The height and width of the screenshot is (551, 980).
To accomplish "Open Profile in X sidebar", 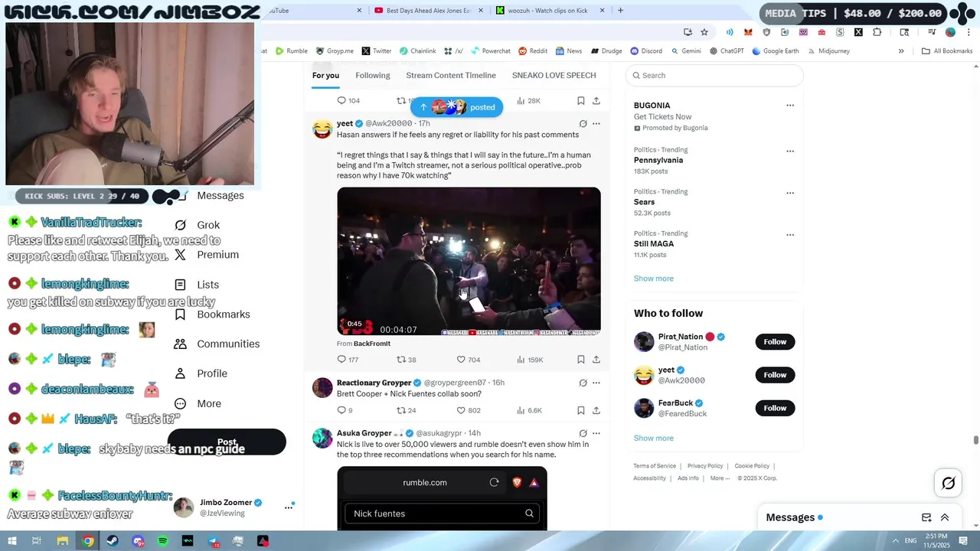I will (x=201, y=373).
